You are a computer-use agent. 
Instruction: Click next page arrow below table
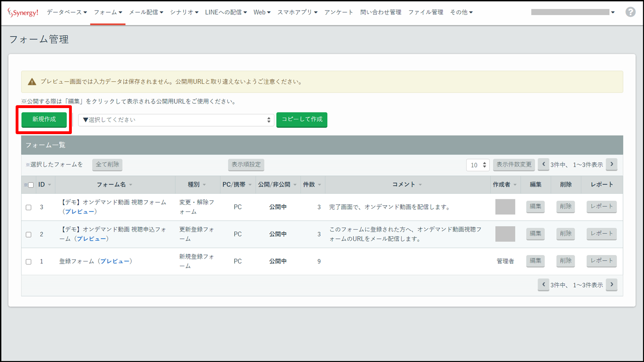pos(612,285)
